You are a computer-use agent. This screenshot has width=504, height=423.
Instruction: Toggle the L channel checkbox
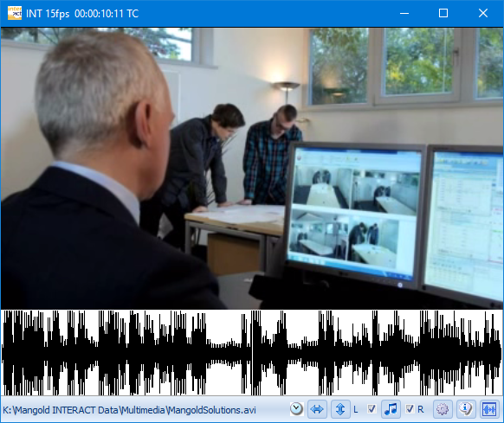click(x=372, y=409)
